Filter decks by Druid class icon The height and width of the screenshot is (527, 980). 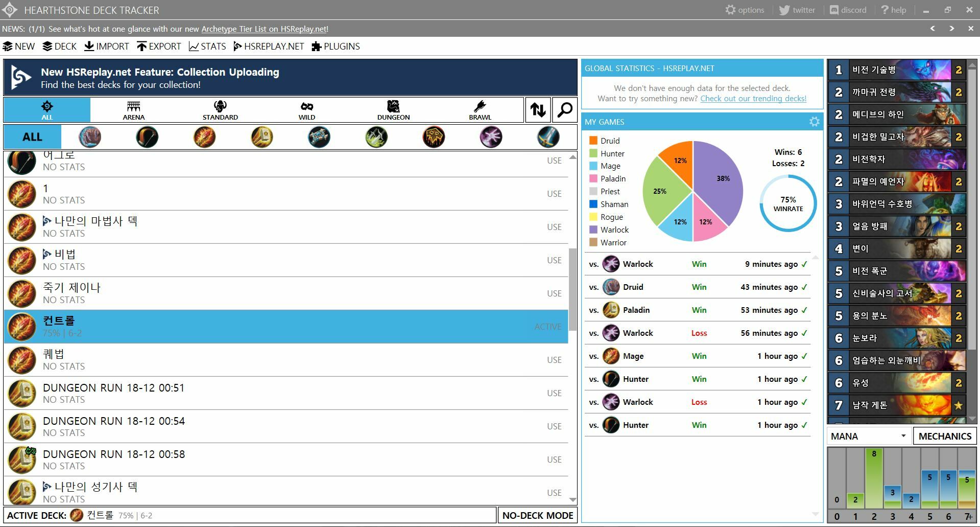click(x=90, y=137)
